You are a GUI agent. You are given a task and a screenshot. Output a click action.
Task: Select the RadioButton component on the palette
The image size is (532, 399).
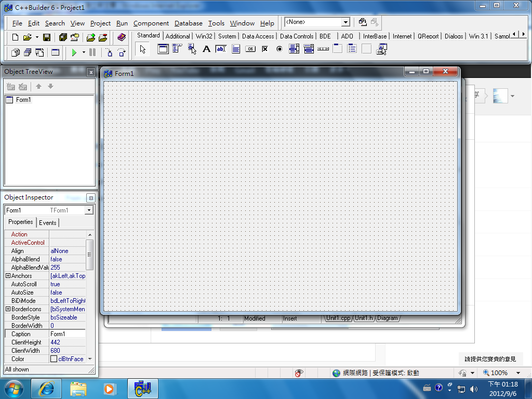coord(279,49)
